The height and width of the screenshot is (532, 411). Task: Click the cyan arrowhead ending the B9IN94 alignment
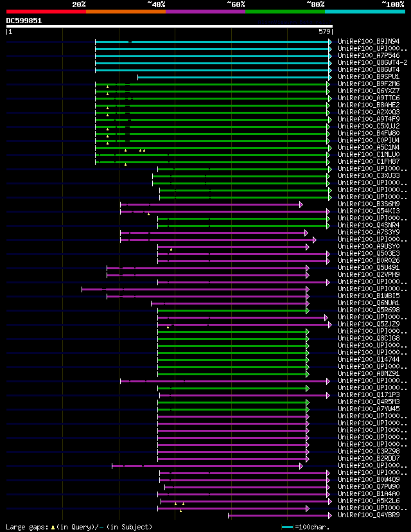pyautogui.click(x=330, y=42)
